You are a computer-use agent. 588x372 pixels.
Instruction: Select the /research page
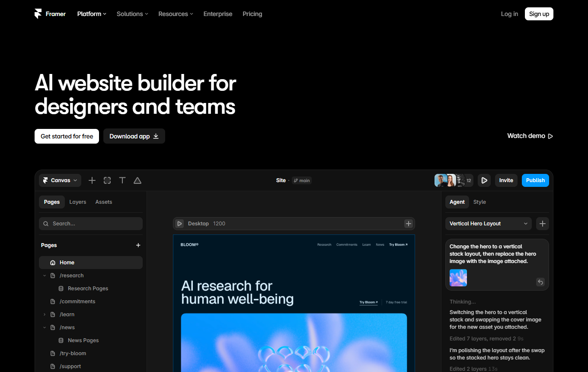tap(72, 276)
